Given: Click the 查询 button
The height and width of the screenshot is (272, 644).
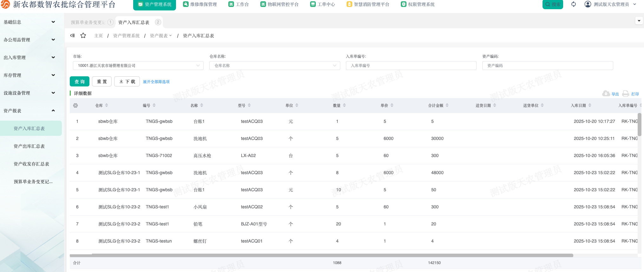Looking at the screenshot, I should [x=80, y=81].
